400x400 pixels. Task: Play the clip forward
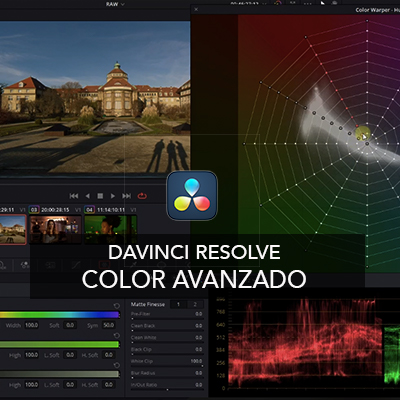[x=113, y=196]
